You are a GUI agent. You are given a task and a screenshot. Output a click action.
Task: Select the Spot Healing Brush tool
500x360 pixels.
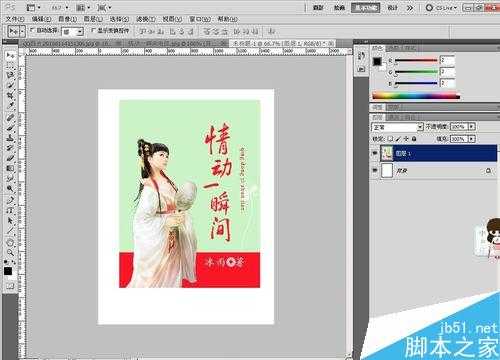[x=10, y=117]
